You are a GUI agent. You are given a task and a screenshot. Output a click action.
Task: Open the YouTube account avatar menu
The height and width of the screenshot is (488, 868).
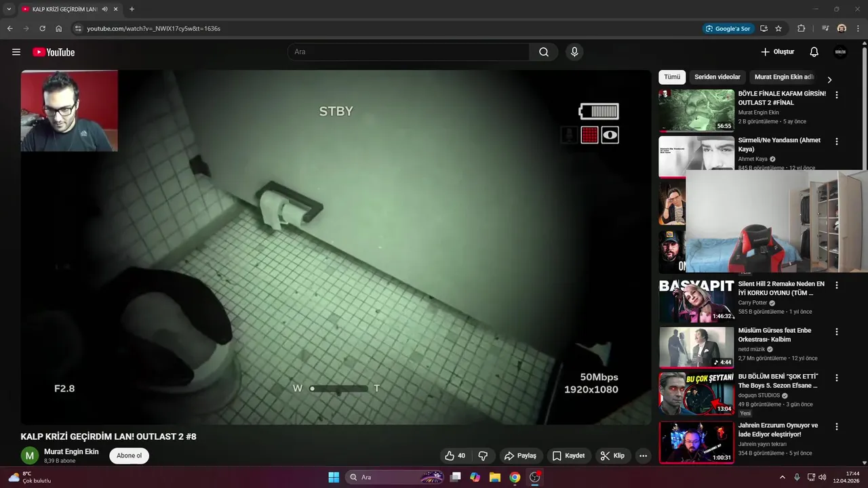(841, 52)
